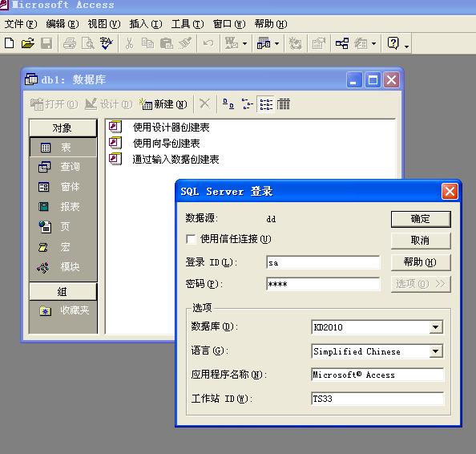476x454 pixels.
Task: Enable the 使用信任连接 checkbox
Action: [191, 239]
